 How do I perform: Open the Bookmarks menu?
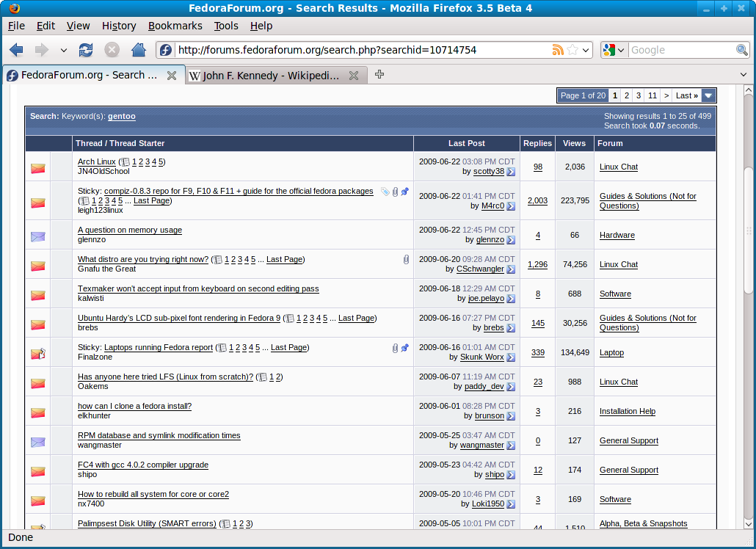click(175, 26)
